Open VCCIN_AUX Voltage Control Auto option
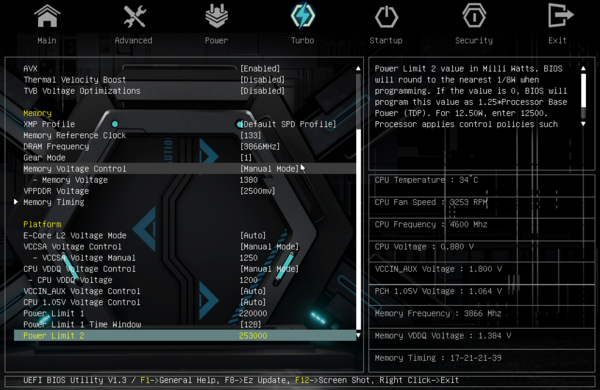600x390 pixels. (253, 291)
